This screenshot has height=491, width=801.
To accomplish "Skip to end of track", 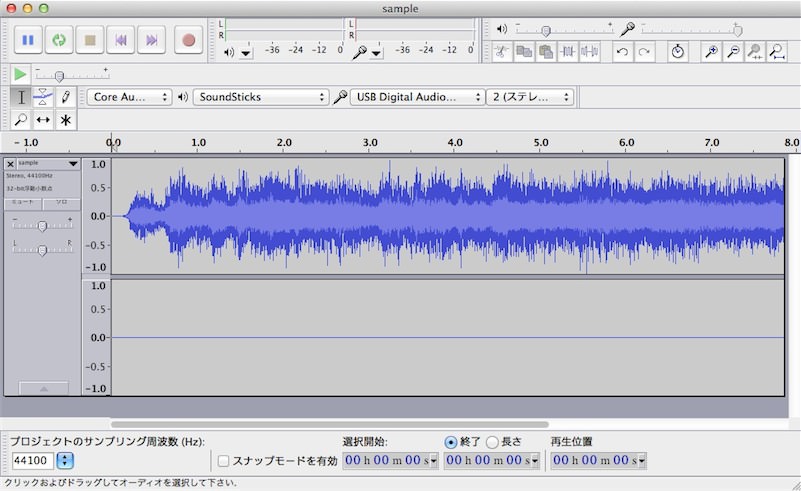I will pos(151,40).
